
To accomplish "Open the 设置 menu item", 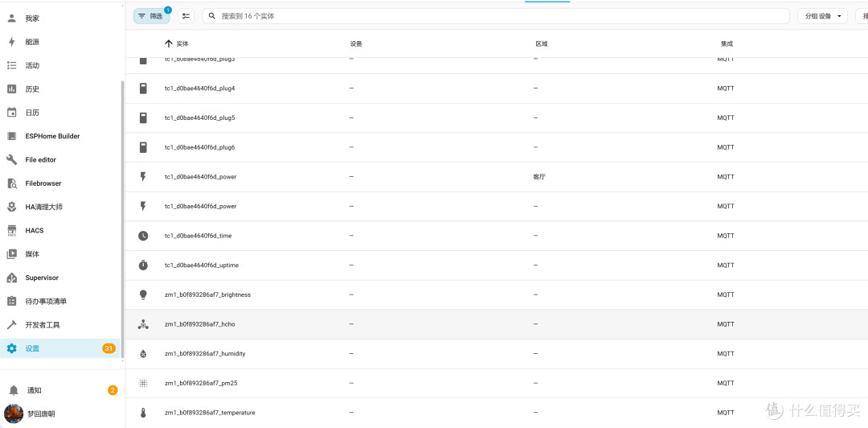I will tap(59, 348).
